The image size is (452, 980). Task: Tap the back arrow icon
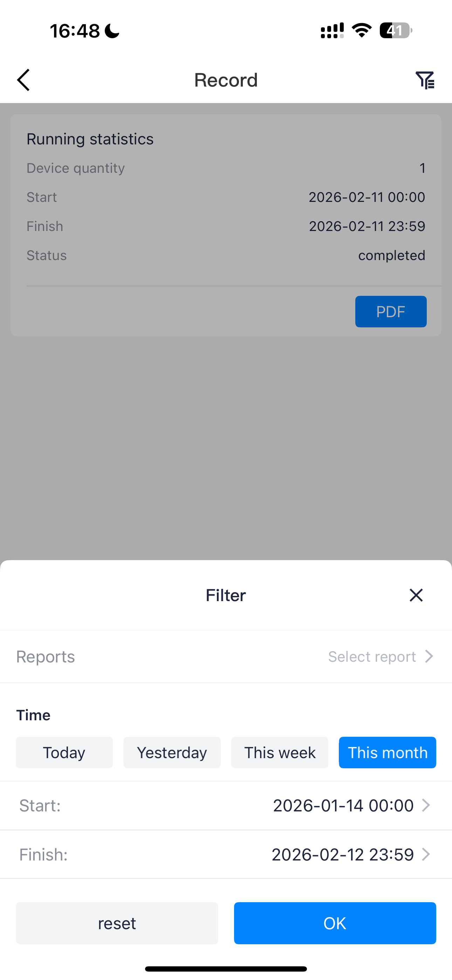23,80
